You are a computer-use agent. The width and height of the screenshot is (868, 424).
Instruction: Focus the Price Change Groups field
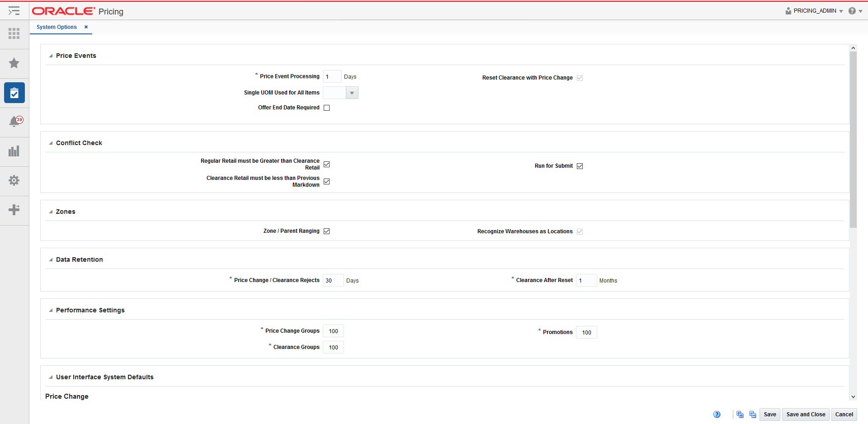tap(333, 331)
